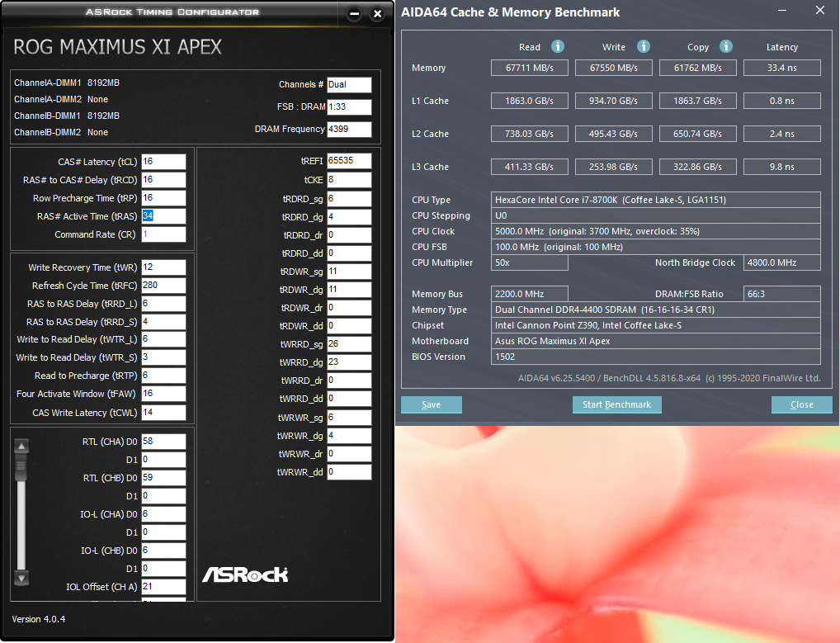Click the tWRRD_dg value field
Screen dimensions: 840x643
(x=349, y=362)
